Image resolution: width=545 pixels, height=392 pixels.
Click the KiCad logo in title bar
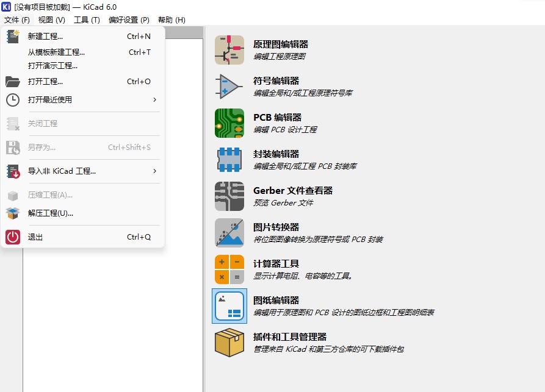[6, 7]
